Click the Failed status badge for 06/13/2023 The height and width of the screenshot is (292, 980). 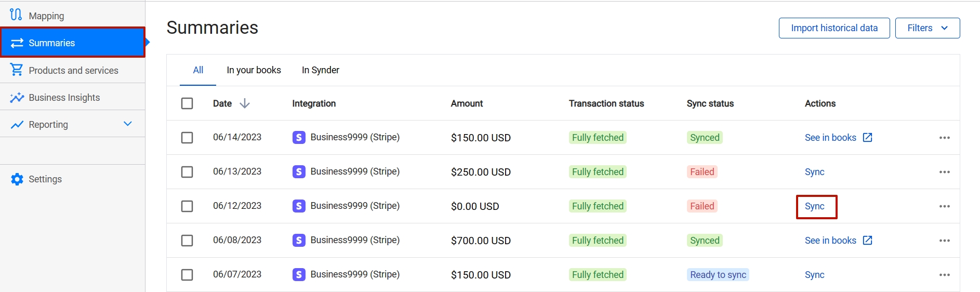[x=702, y=172]
